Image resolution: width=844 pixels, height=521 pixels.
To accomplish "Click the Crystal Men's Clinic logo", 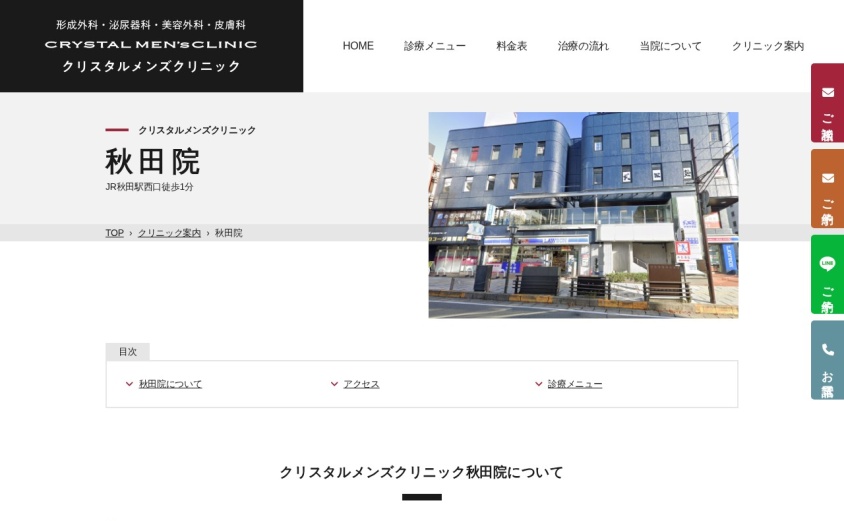I will click(x=151, y=46).
